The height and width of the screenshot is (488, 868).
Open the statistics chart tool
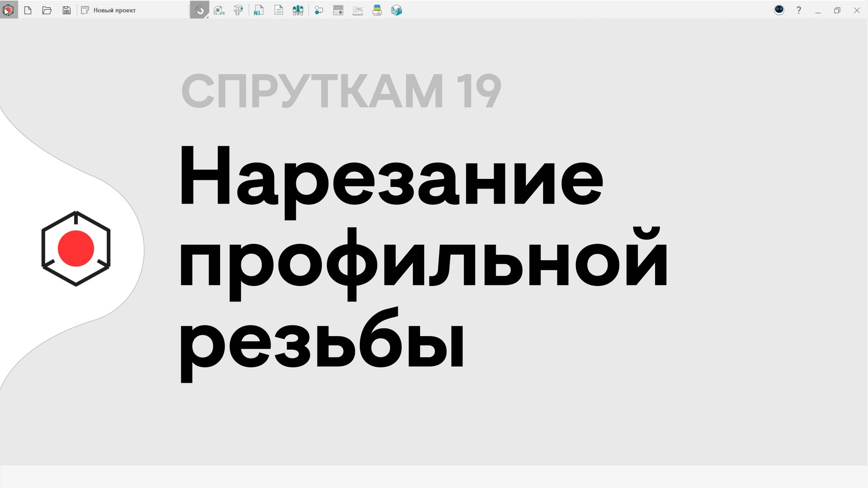[358, 10]
